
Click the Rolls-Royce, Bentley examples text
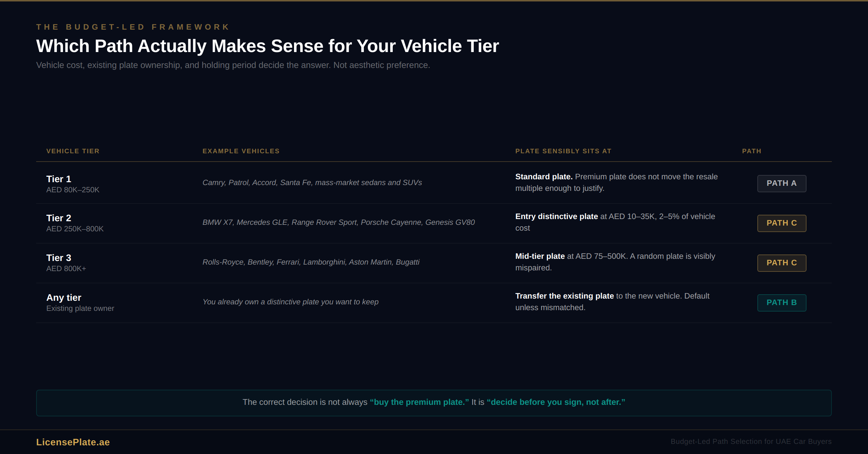click(311, 262)
